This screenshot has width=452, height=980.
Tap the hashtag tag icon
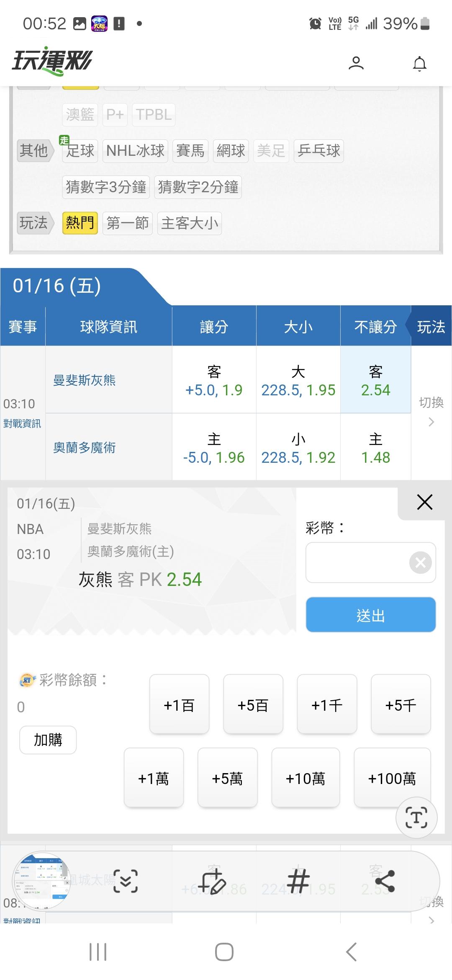tap(298, 881)
